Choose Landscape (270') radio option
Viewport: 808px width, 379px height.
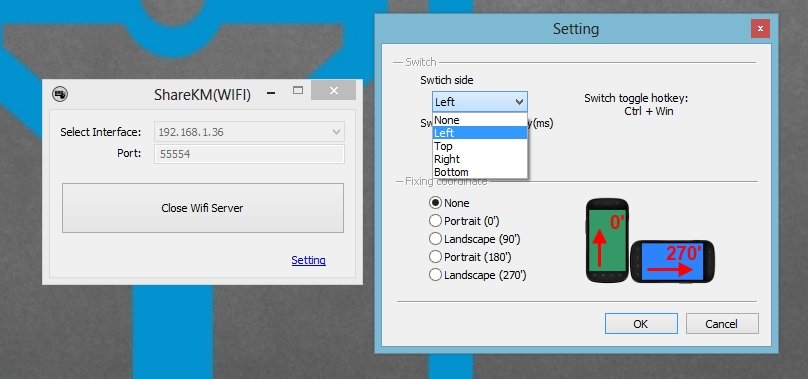click(435, 275)
